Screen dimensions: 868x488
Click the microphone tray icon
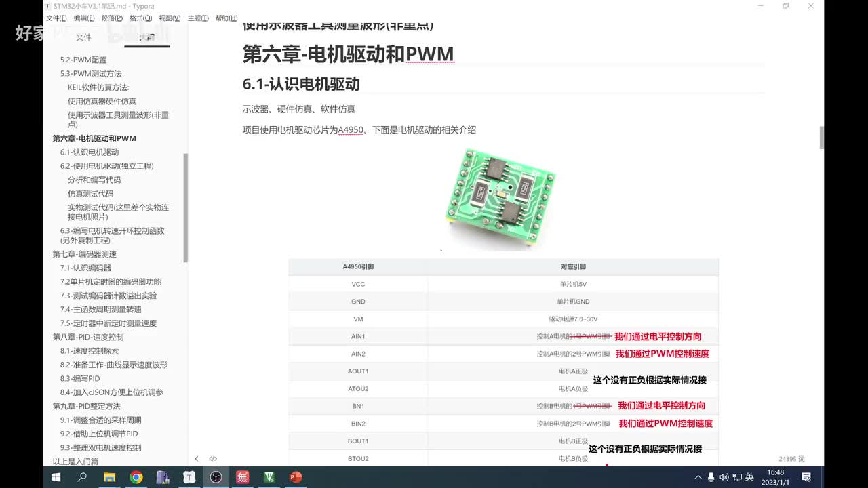click(711, 477)
